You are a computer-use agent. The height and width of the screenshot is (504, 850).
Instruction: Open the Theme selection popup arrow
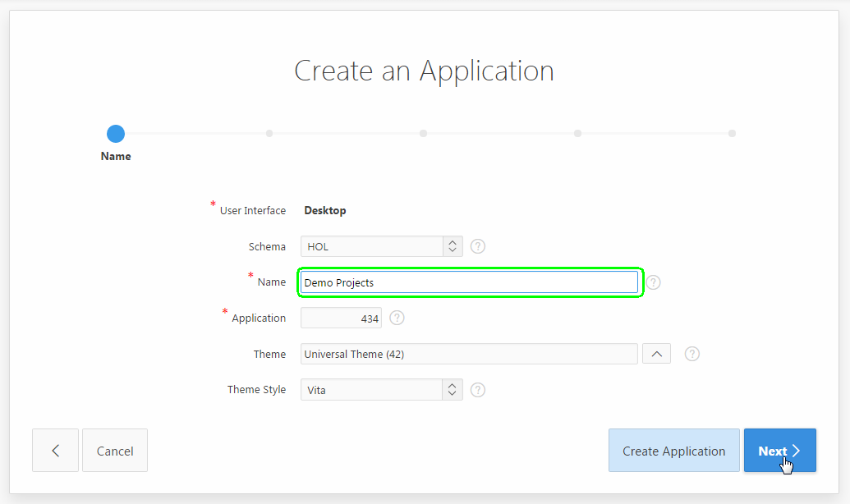coord(656,354)
